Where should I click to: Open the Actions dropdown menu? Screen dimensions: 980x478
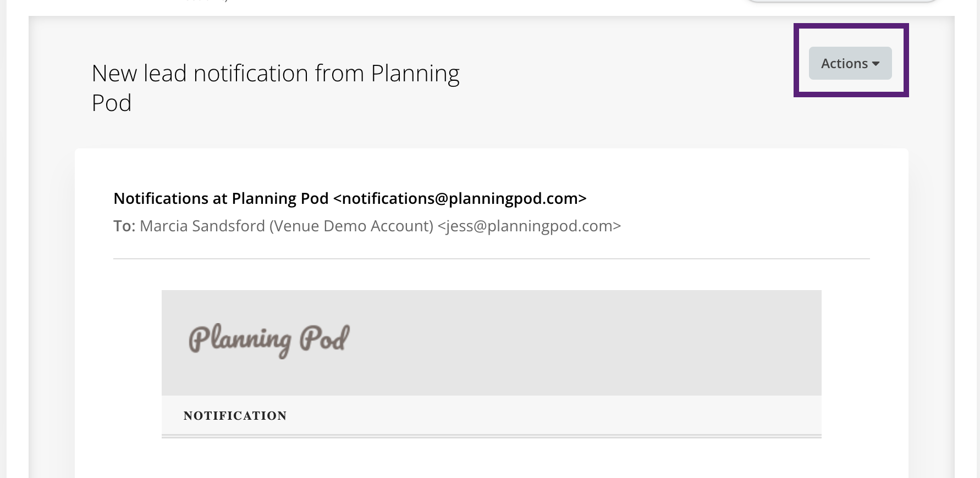tap(850, 63)
